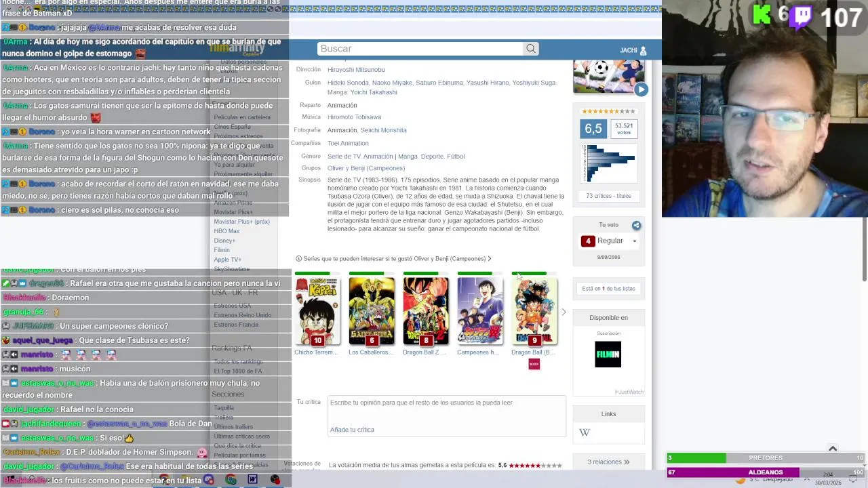This screenshot has width=868, height=488.
Task: Expand the similar series heading chevron
Action: tap(489, 258)
